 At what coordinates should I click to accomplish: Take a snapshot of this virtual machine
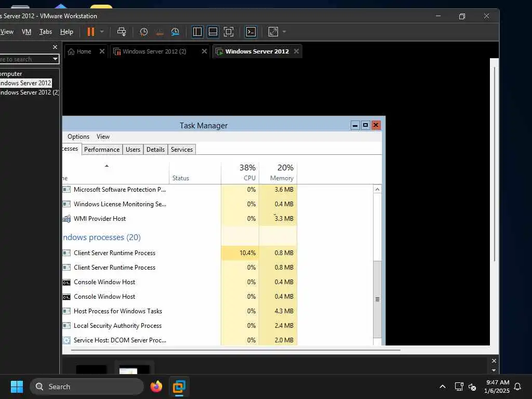pos(143,32)
